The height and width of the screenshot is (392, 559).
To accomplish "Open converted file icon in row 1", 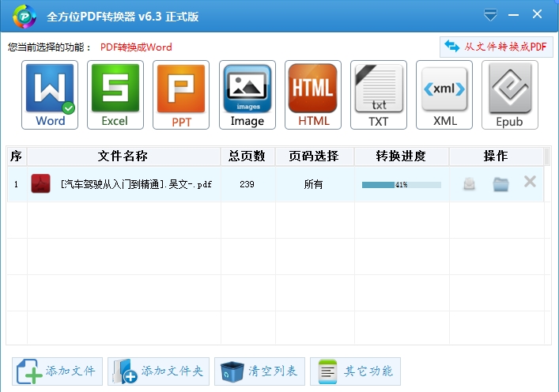I will point(469,184).
